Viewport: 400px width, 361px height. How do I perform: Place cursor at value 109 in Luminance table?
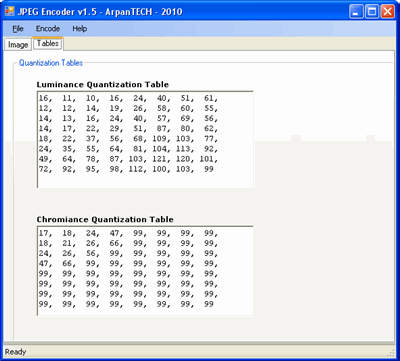[159, 139]
